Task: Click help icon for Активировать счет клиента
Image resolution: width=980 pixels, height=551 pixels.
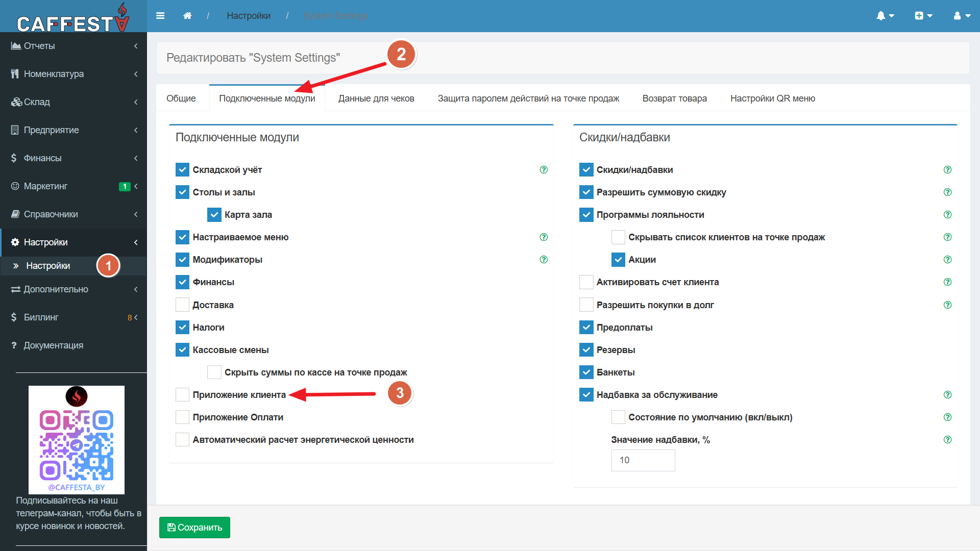Action: (x=947, y=282)
